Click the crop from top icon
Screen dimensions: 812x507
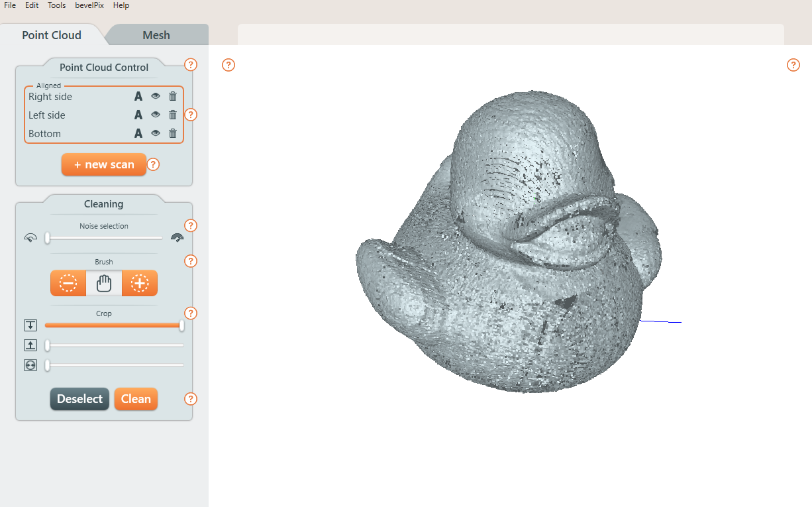[x=30, y=325]
